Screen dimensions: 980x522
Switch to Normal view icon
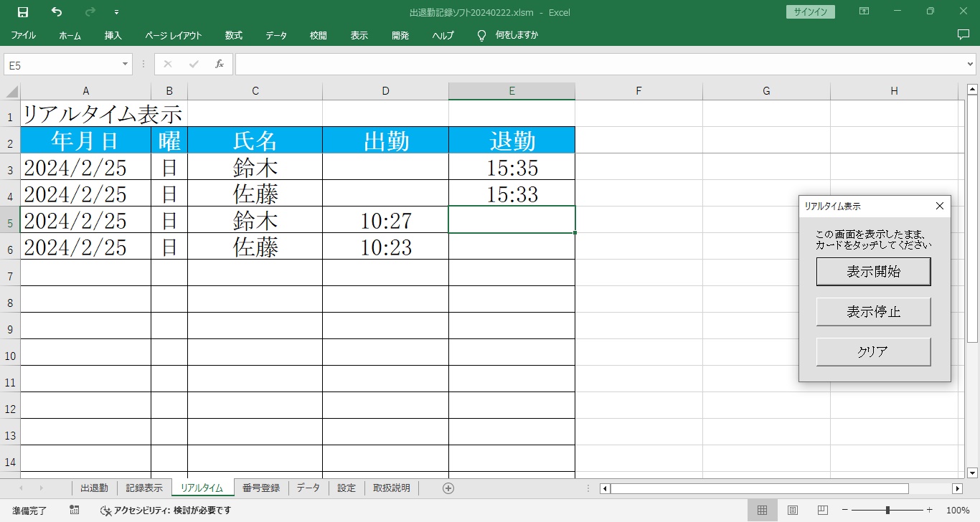pos(762,511)
